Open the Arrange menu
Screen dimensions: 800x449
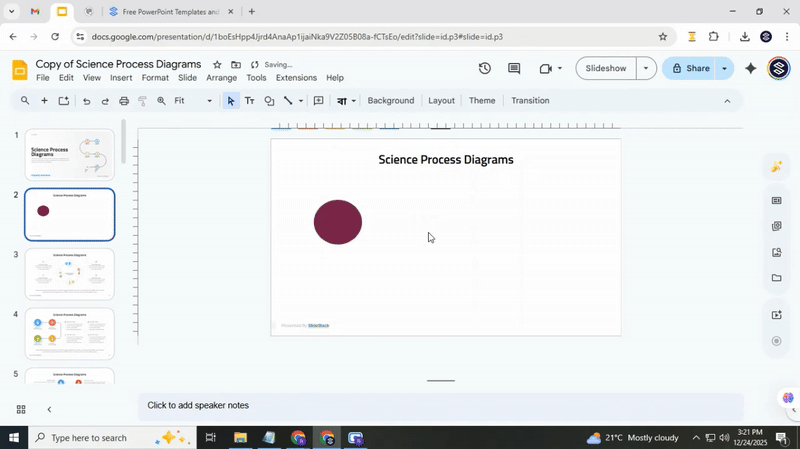[221, 78]
